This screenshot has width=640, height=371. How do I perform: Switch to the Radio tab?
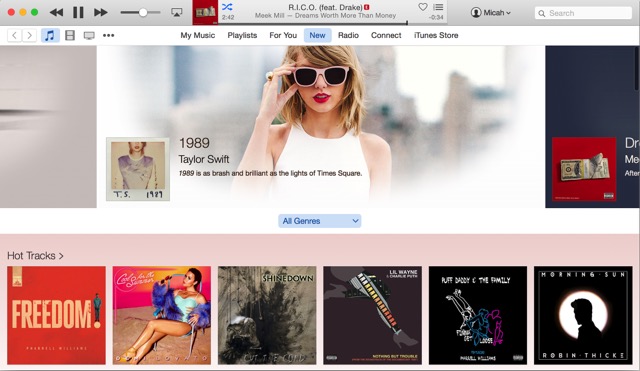tap(348, 36)
